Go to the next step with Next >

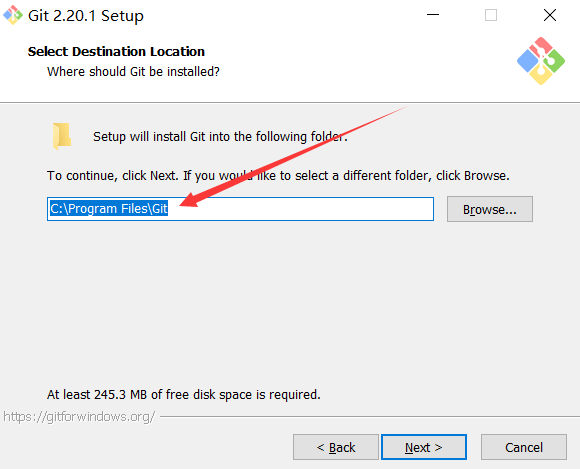[x=424, y=447]
